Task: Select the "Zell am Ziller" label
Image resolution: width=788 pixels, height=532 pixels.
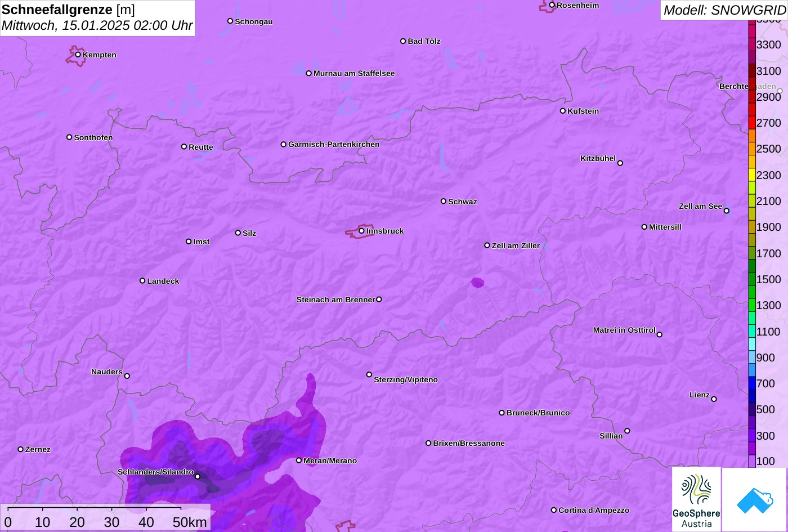Action: 516,245
